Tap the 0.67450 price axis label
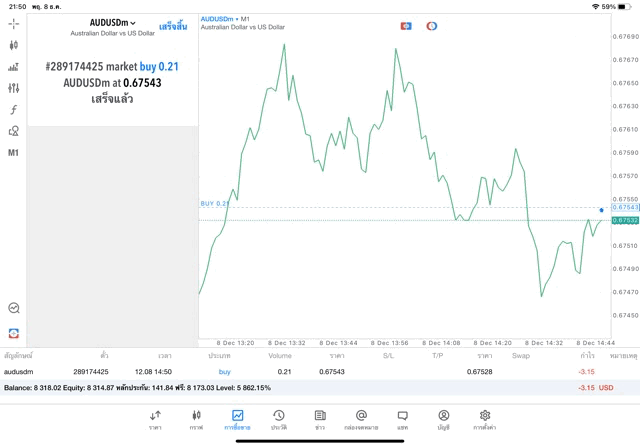This screenshot has width=640, height=447. click(625, 315)
